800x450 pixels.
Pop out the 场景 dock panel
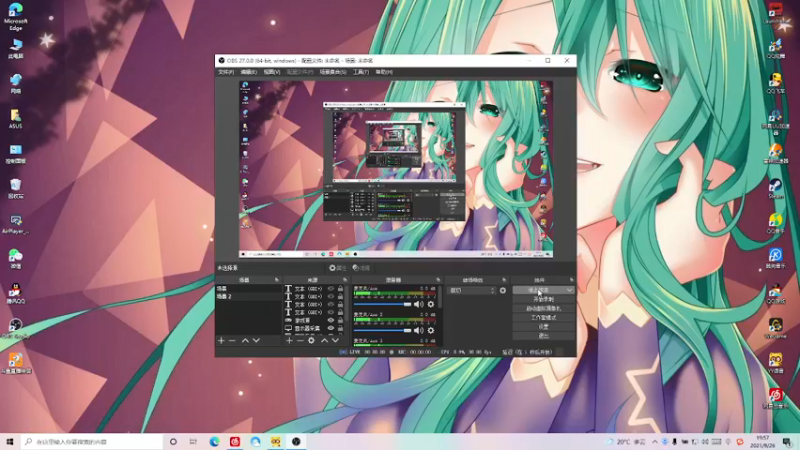pyautogui.click(x=277, y=280)
